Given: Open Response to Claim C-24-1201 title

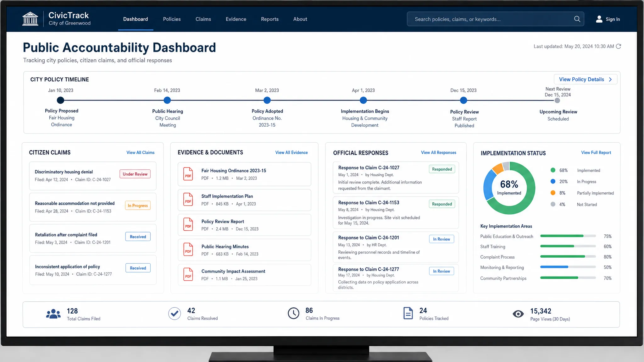Looking at the screenshot, I should tap(369, 238).
